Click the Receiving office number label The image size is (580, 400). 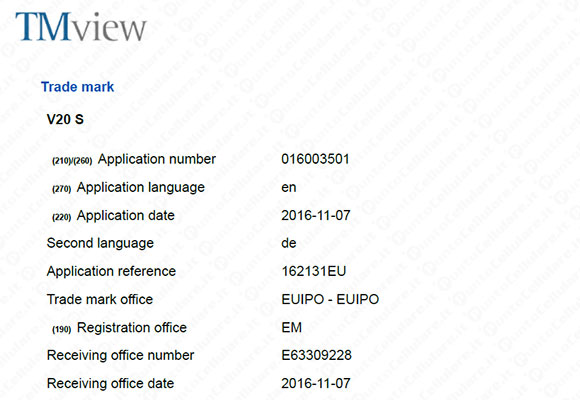pyautogui.click(x=121, y=355)
